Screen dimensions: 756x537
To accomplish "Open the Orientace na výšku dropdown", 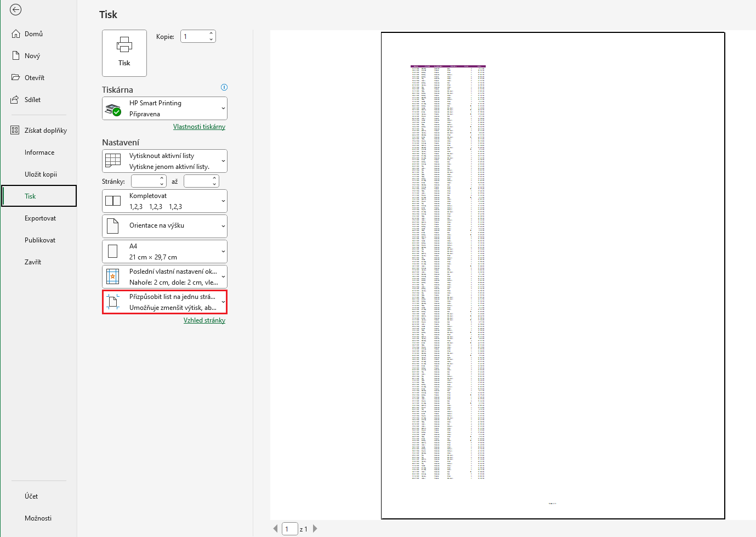I will pyautogui.click(x=164, y=226).
